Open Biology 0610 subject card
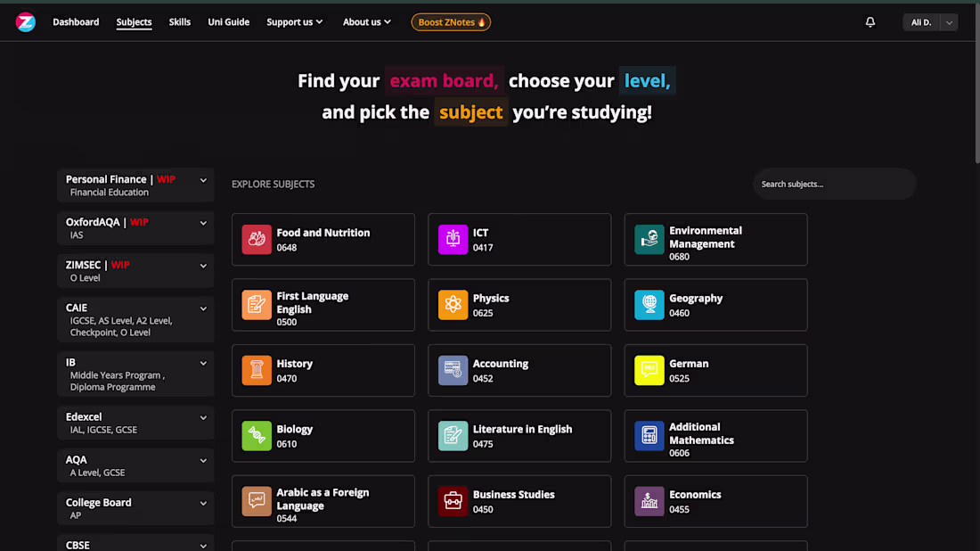This screenshot has height=551, width=980. pos(323,436)
